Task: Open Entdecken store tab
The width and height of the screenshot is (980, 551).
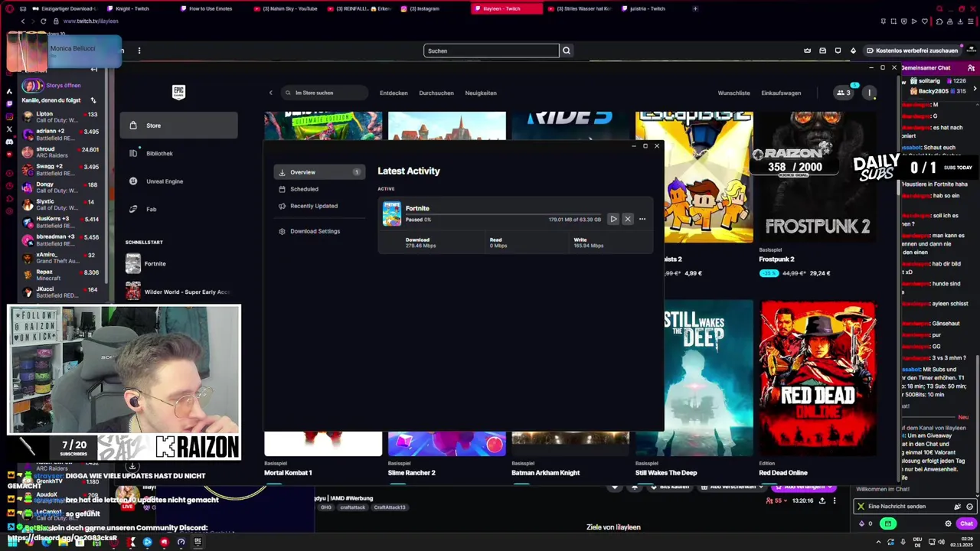Action: click(394, 93)
